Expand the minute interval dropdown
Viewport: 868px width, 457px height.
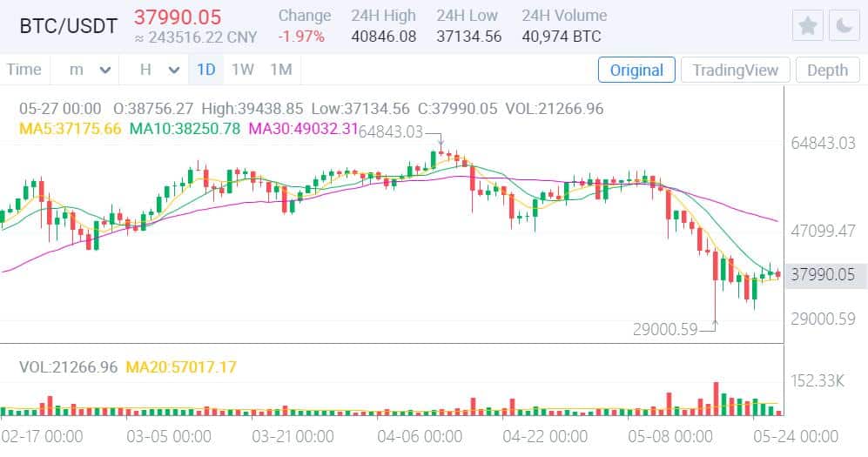(91, 70)
